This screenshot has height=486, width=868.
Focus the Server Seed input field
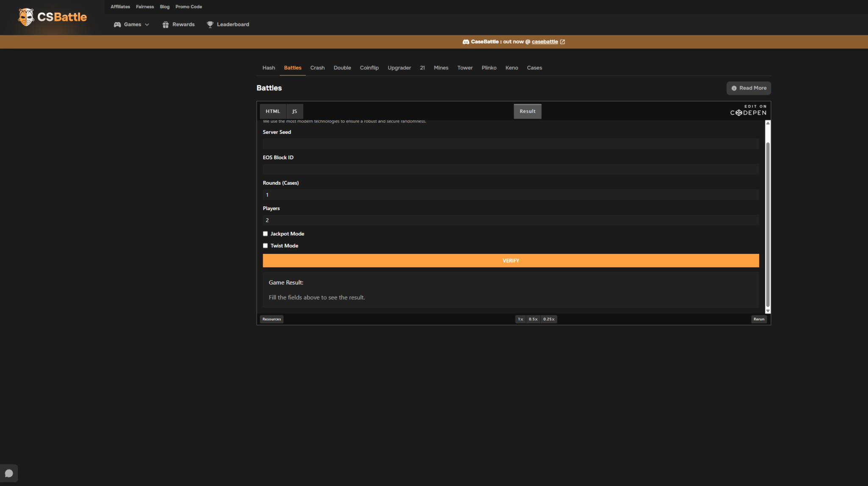511,144
